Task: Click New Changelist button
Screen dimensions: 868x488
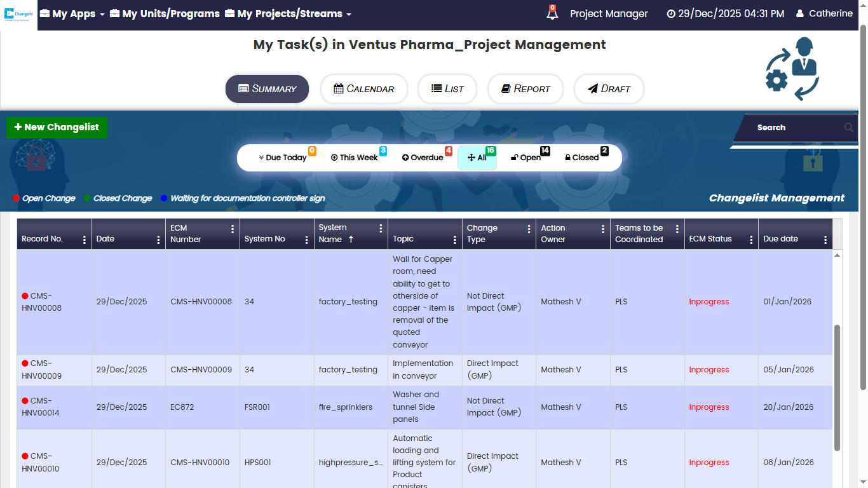Action: (57, 127)
